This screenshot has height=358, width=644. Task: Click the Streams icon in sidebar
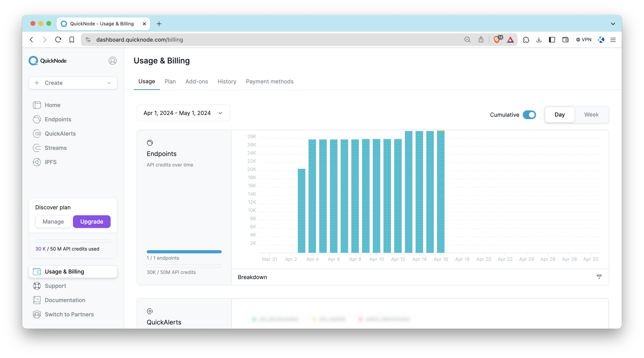click(x=37, y=148)
